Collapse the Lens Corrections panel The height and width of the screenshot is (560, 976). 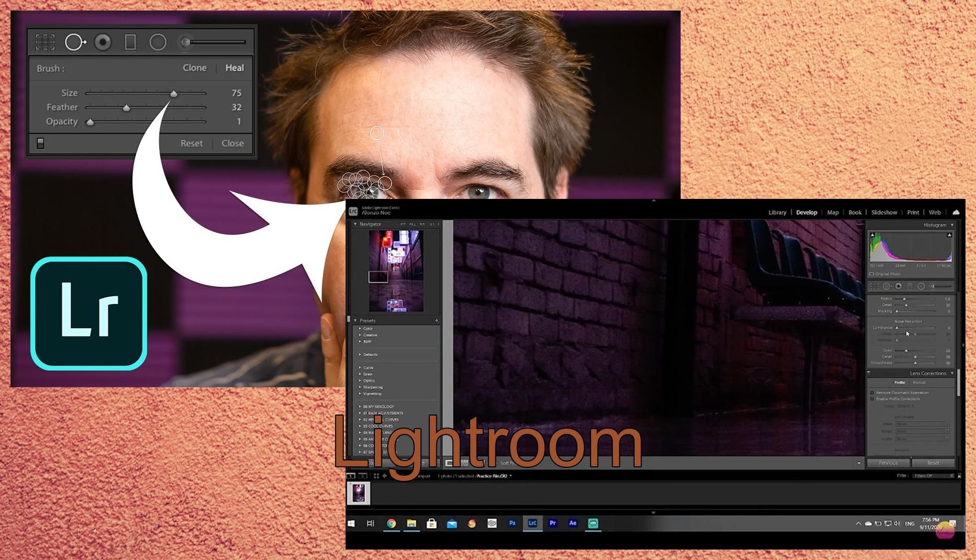click(952, 373)
